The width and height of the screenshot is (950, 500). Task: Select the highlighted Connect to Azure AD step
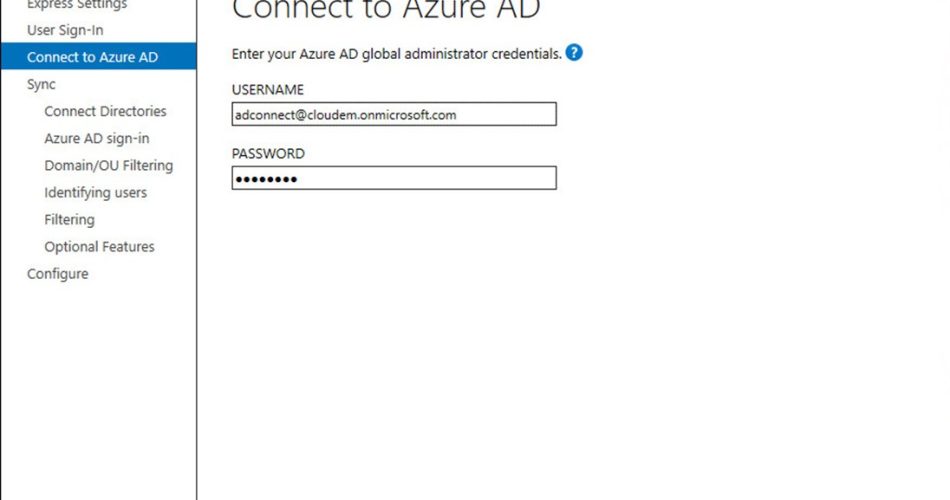92,57
